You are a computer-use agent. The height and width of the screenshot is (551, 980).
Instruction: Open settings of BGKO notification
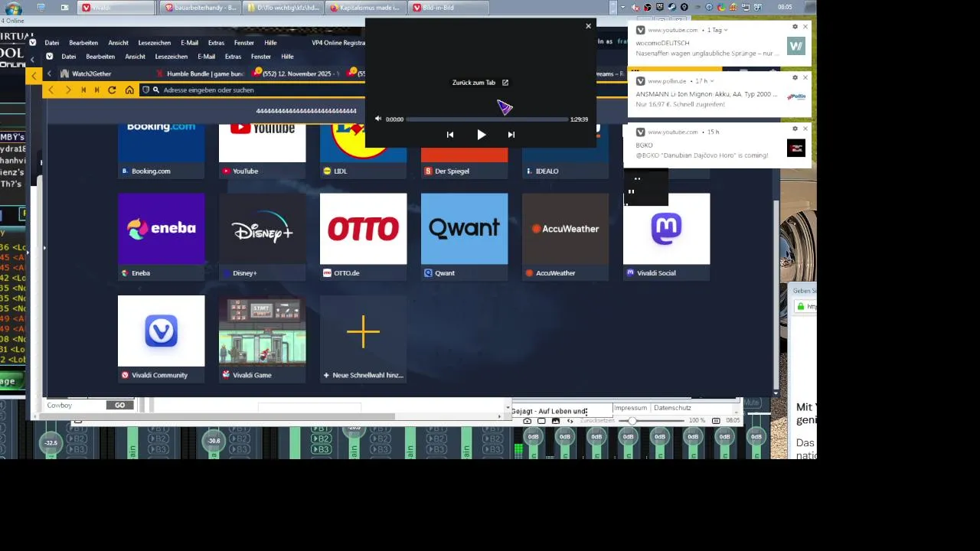click(x=795, y=129)
